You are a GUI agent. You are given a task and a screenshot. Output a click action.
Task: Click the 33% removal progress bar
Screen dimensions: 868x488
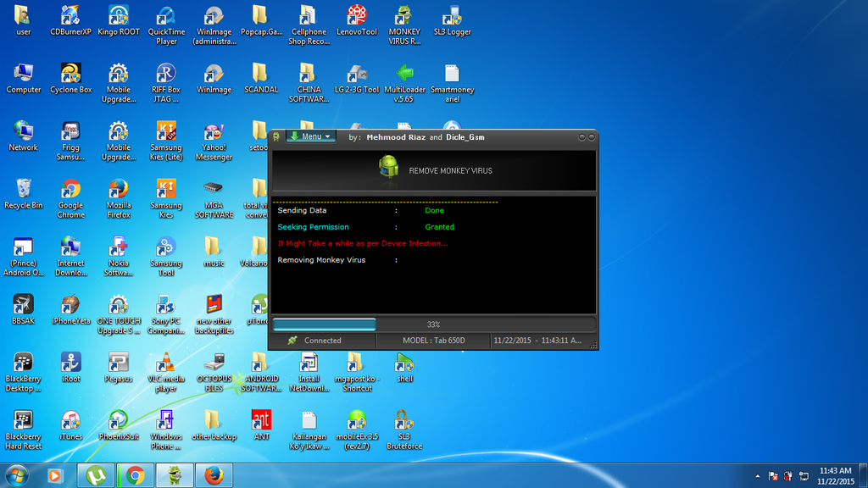433,324
